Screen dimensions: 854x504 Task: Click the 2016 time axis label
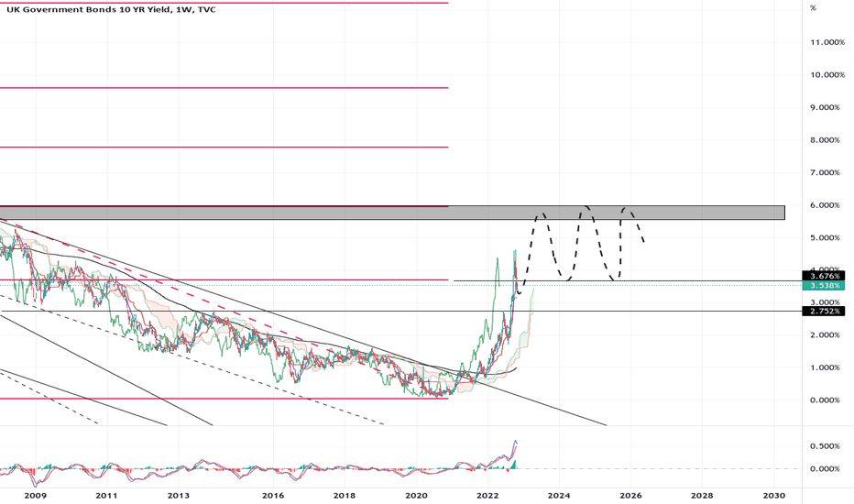(x=273, y=495)
